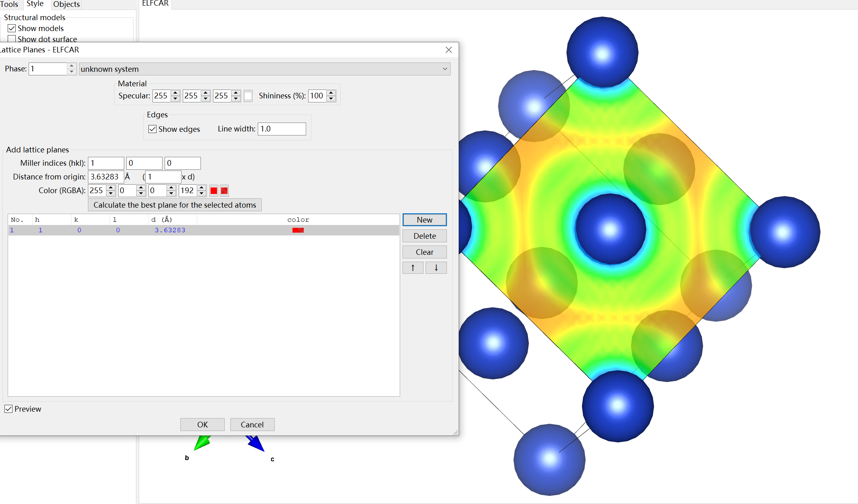Image resolution: width=858 pixels, height=504 pixels.
Task: Click the white specular color swatch
Action: [248, 96]
